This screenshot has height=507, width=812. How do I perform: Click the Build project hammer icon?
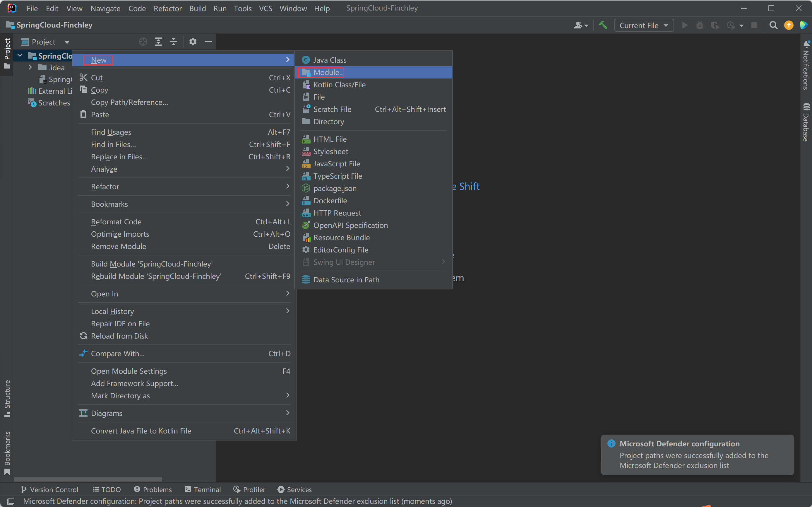pos(603,25)
